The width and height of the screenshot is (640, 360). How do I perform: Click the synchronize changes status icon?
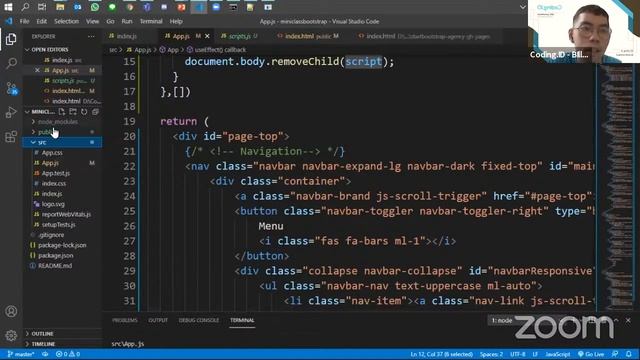coord(45,354)
